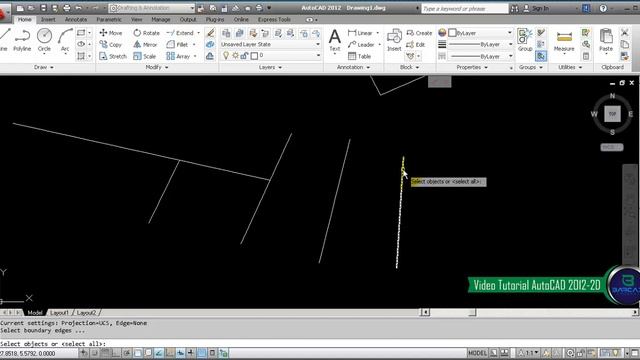Image resolution: width=640 pixels, height=360 pixels.
Task: Click the Array tool
Action: [x=178, y=56]
